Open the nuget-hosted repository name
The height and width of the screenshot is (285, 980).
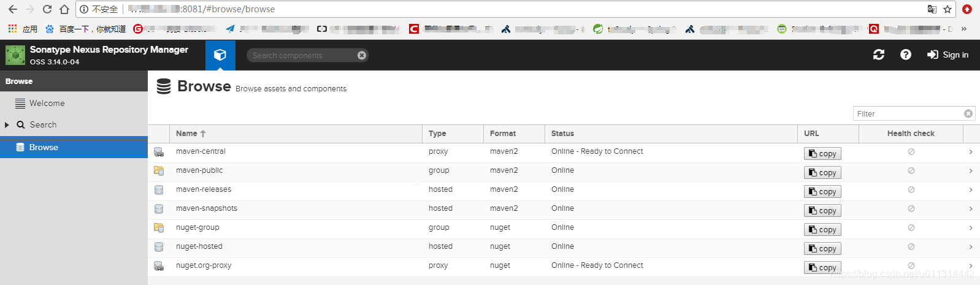tap(199, 246)
